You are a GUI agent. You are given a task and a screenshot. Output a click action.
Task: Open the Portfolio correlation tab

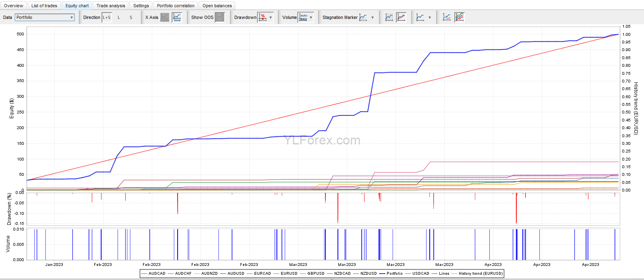click(176, 6)
